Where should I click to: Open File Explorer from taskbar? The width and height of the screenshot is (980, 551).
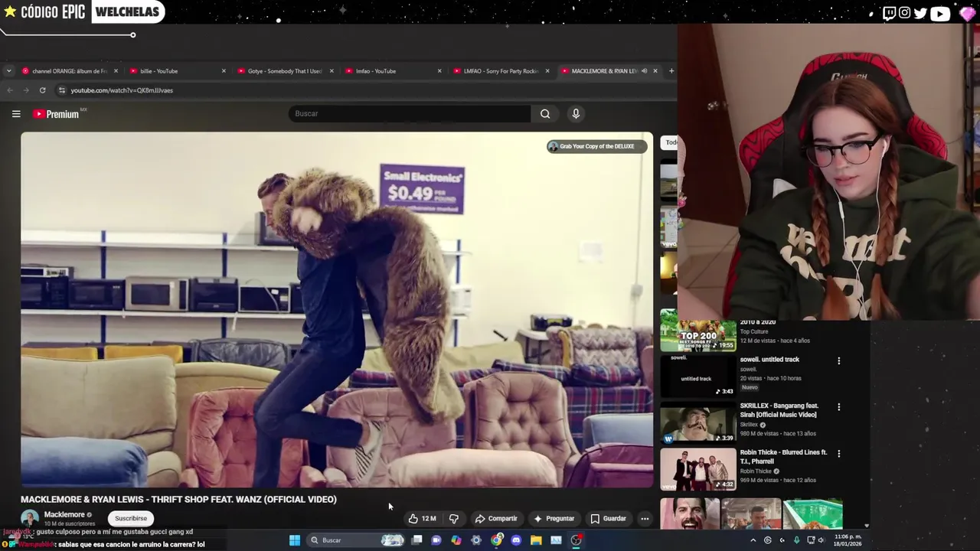coord(536,540)
